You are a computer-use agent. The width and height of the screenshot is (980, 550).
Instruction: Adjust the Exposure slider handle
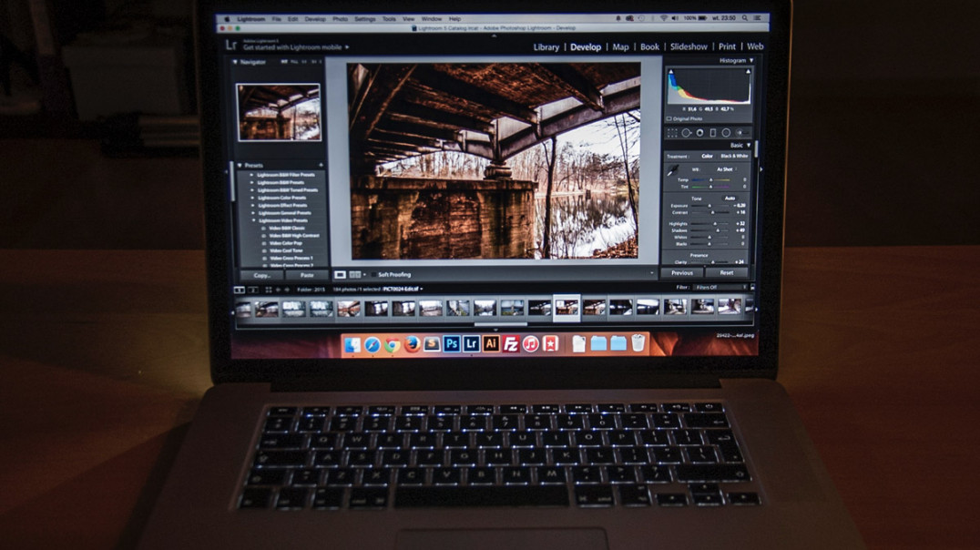pos(709,205)
